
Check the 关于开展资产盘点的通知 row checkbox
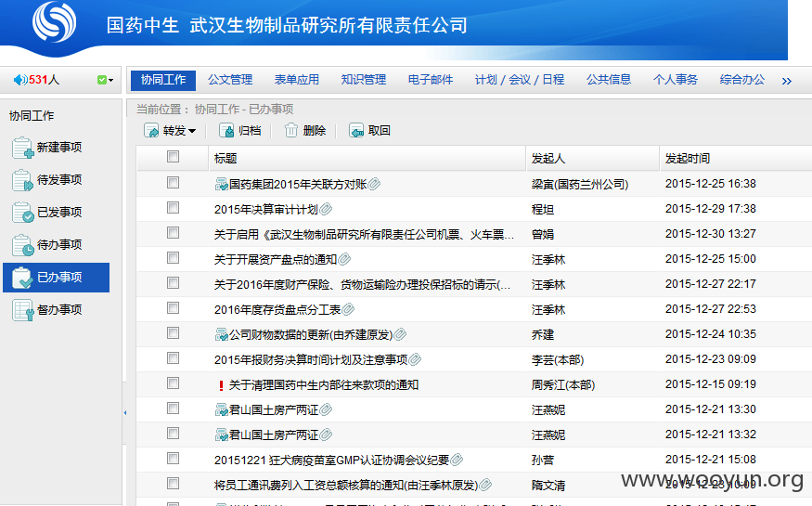point(173,257)
